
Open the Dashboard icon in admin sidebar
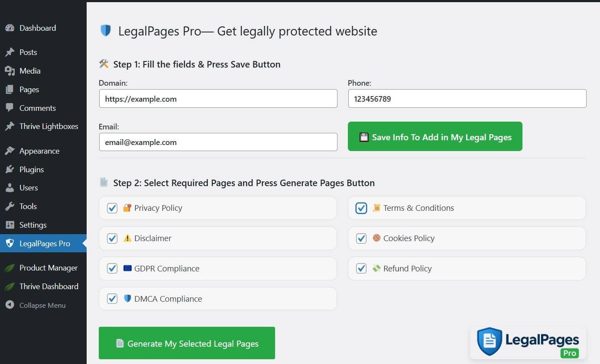pos(10,28)
